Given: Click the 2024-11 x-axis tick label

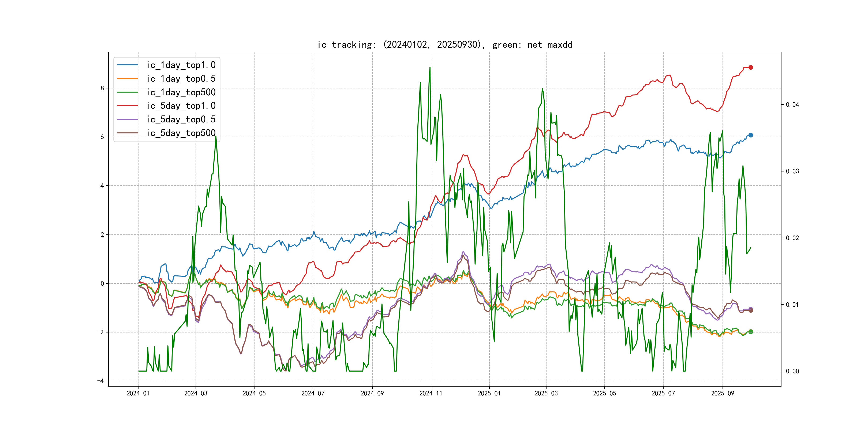Looking at the screenshot, I should 431,393.
